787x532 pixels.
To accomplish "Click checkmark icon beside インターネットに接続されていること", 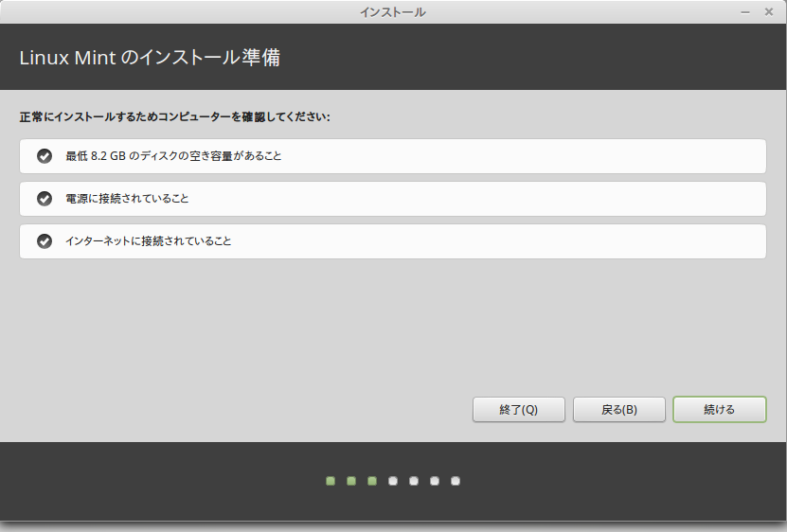I will pyautogui.click(x=45, y=241).
